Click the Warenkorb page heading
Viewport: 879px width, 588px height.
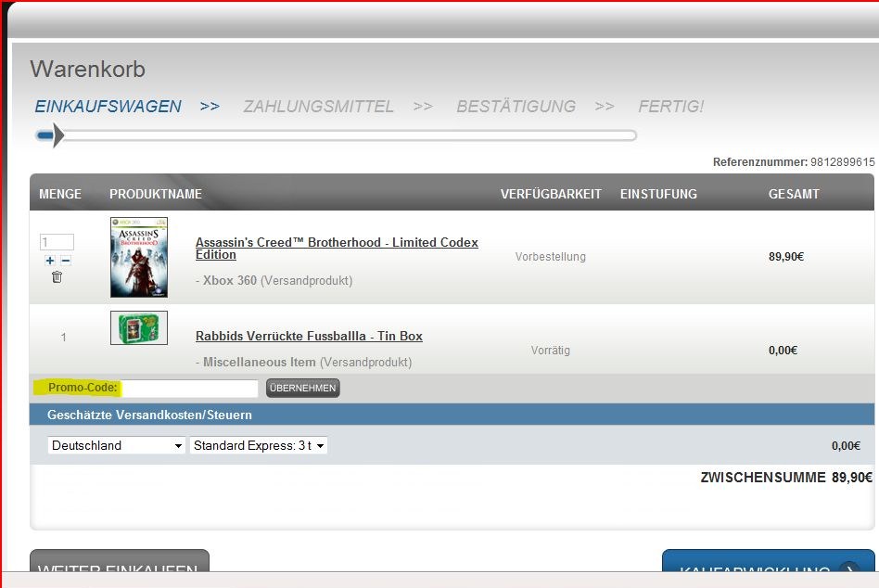click(88, 70)
